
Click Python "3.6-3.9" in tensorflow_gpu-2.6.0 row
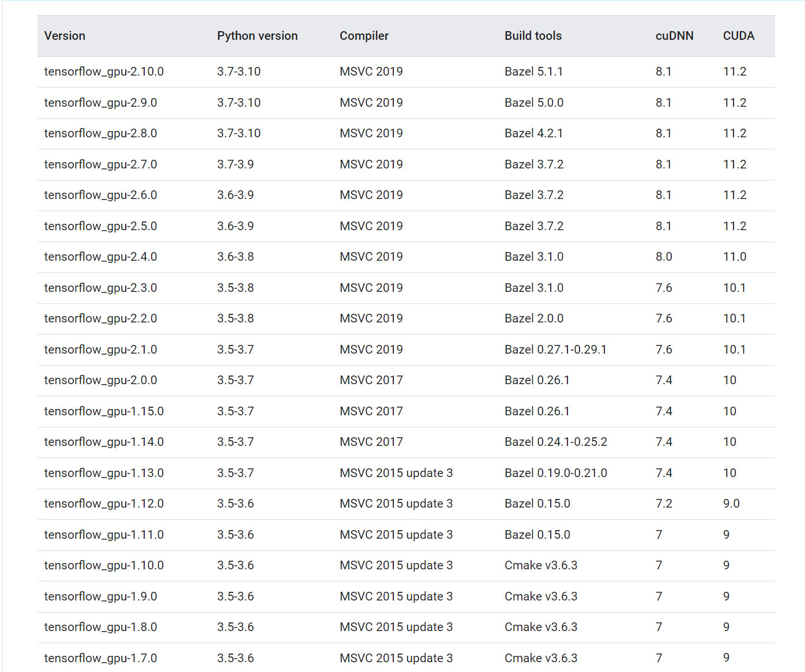[x=235, y=195]
